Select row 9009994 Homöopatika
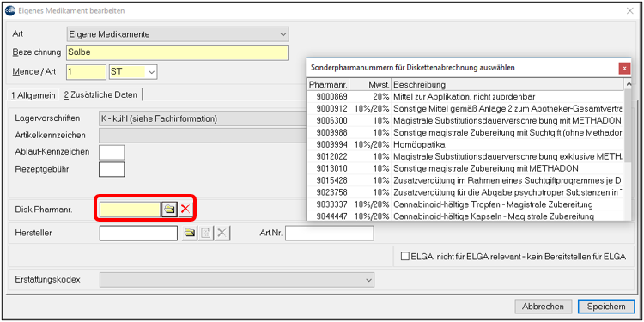Screen dimensions: 644x322 tap(465, 144)
